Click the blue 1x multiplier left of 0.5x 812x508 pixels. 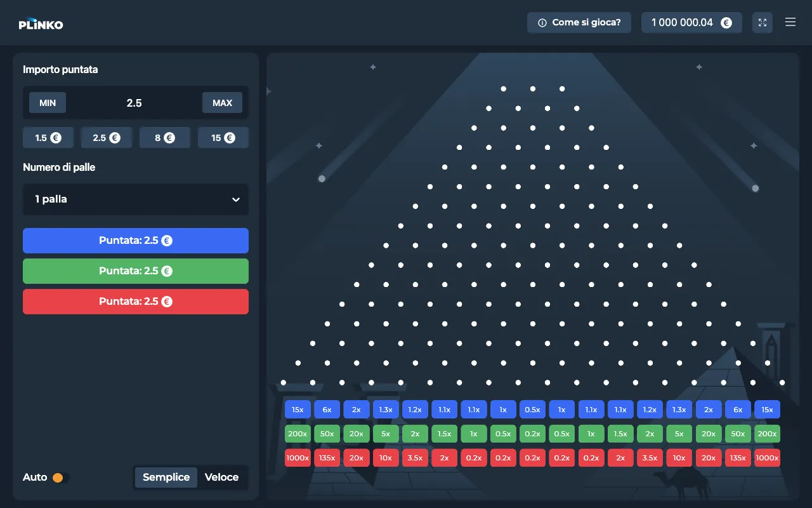click(503, 410)
